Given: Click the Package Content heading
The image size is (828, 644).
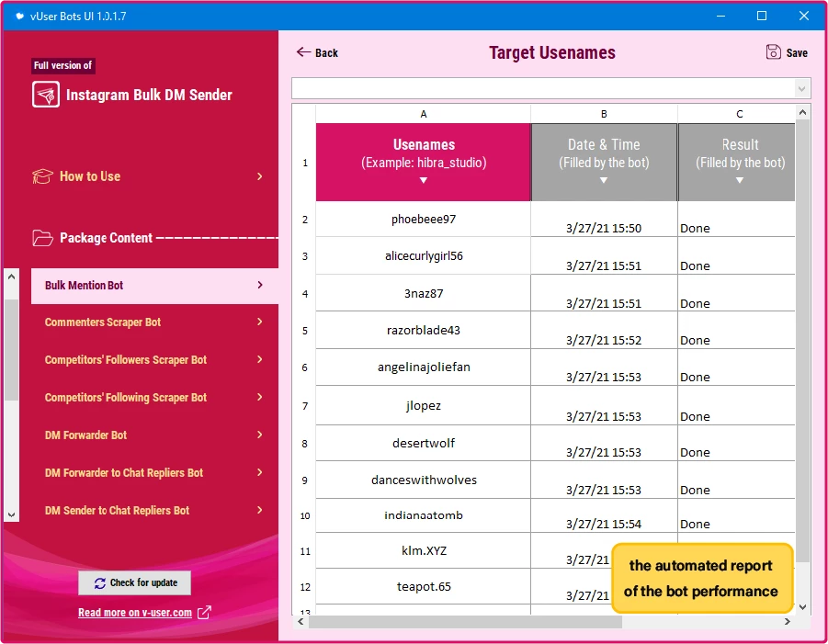Looking at the screenshot, I should pos(106,238).
